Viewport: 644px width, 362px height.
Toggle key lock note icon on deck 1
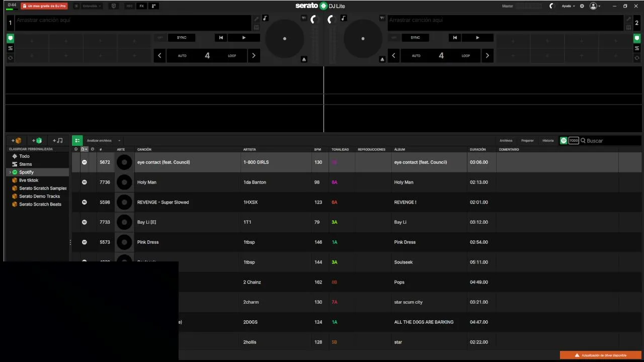pos(265,18)
